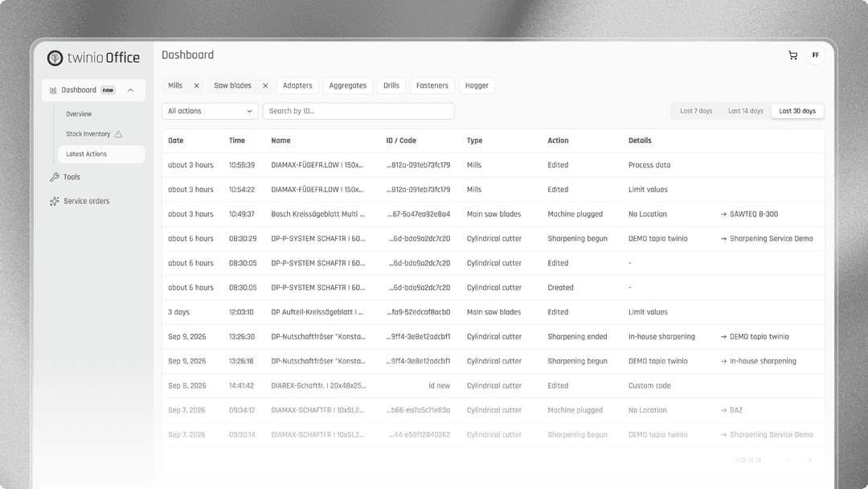Select the row with time 10:55:39

(x=493, y=165)
